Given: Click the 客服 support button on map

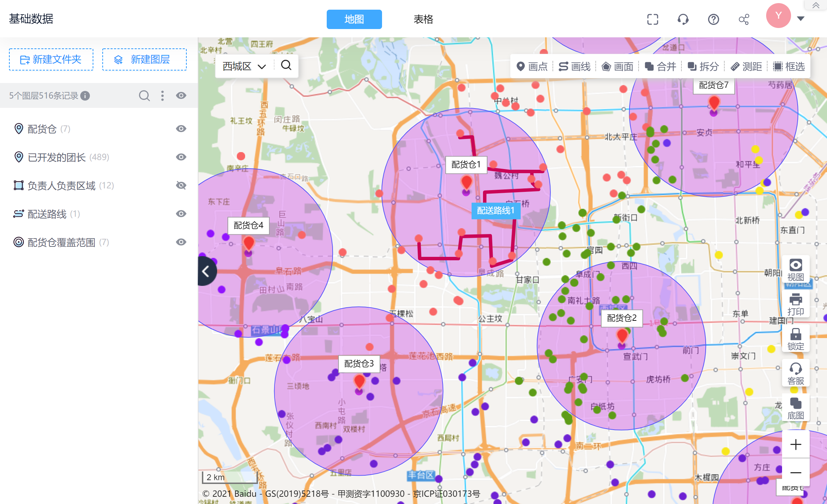Looking at the screenshot, I should (x=796, y=374).
